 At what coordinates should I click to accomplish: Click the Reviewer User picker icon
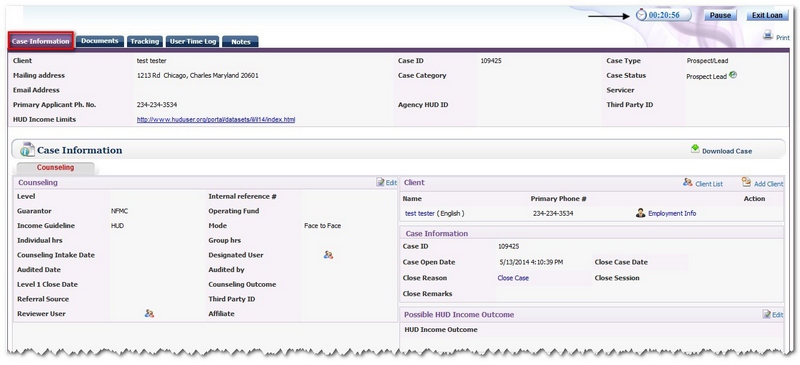click(x=149, y=313)
